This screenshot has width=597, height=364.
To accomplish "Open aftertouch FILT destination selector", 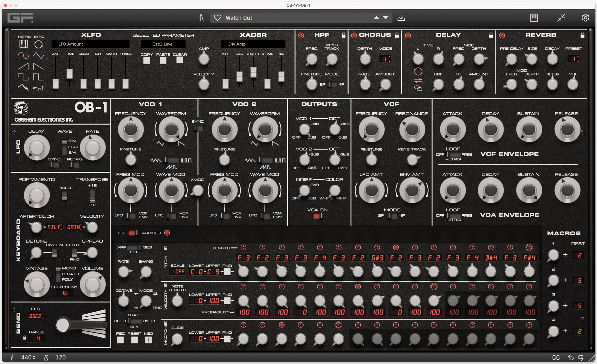I will coord(54,227).
